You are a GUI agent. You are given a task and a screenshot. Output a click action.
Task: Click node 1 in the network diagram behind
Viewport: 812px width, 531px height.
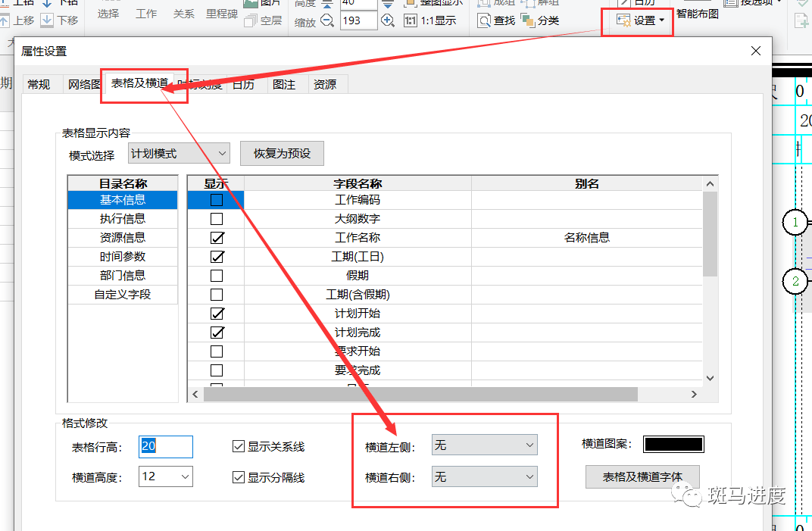click(x=795, y=223)
